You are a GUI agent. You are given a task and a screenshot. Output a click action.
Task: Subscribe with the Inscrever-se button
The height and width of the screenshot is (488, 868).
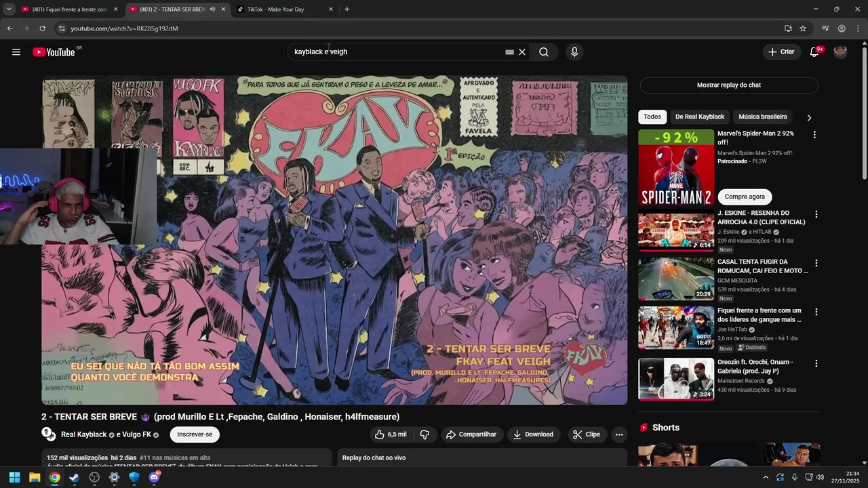(x=195, y=434)
